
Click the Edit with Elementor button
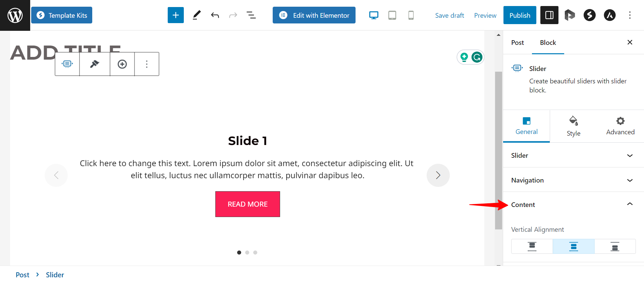point(314,15)
